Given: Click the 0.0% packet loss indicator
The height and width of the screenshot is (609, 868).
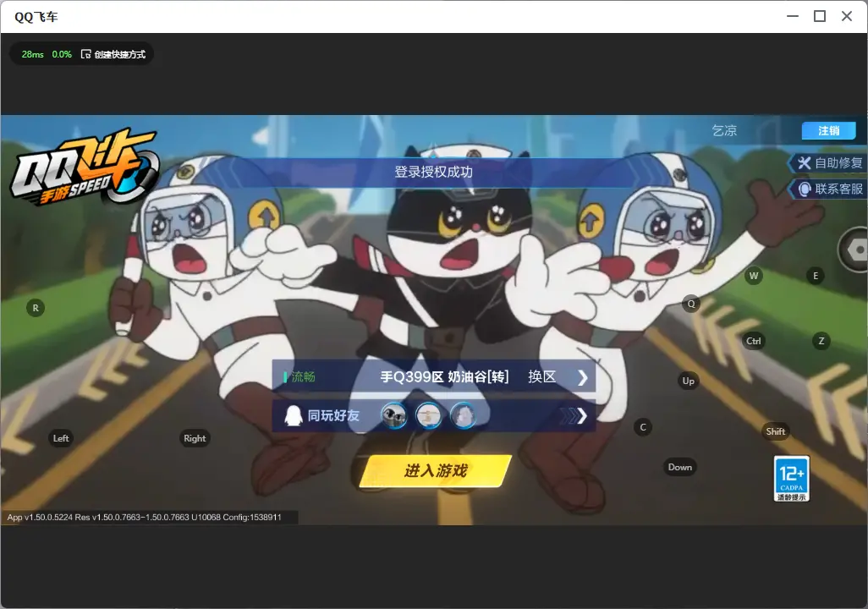Looking at the screenshot, I should coord(62,54).
